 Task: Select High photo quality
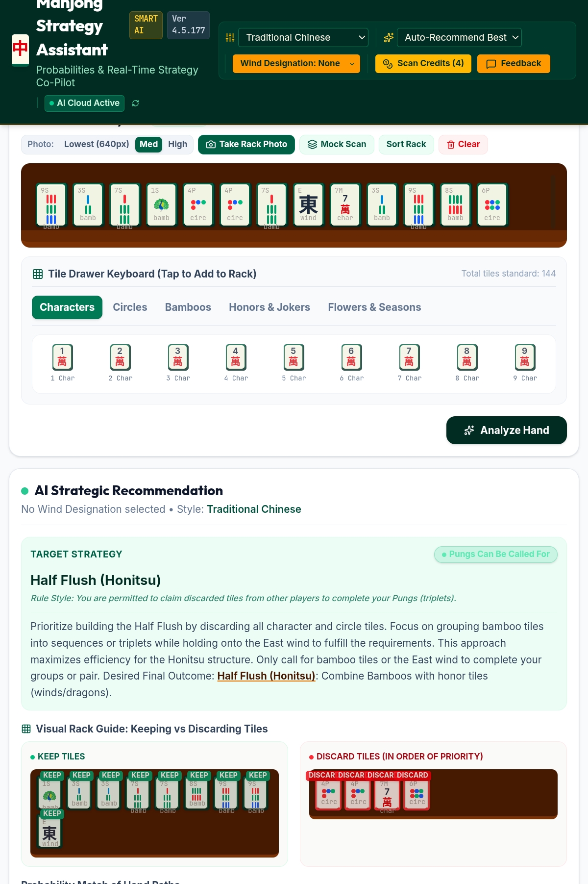pos(177,144)
